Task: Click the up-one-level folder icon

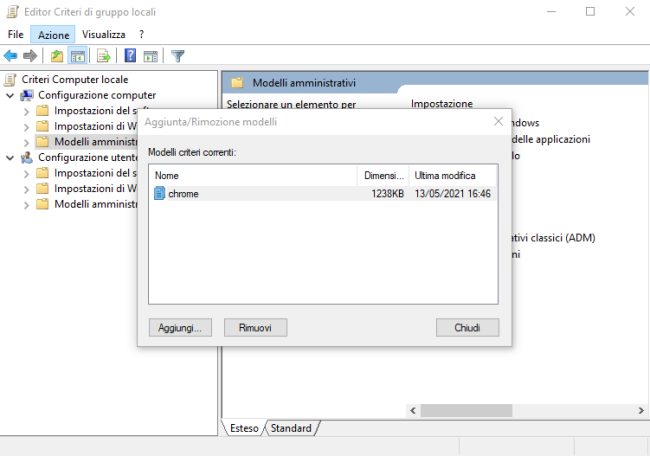Action: [57, 56]
